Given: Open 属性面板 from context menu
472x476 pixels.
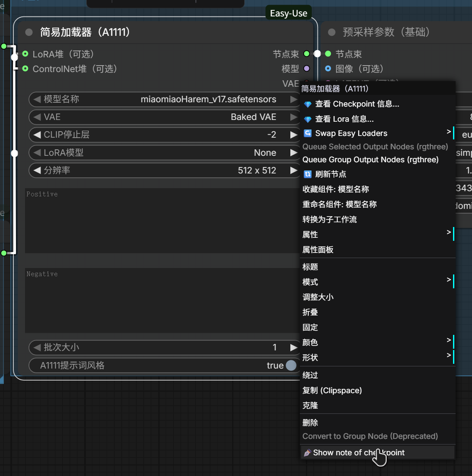Looking at the screenshot, I should click(377, 249).
